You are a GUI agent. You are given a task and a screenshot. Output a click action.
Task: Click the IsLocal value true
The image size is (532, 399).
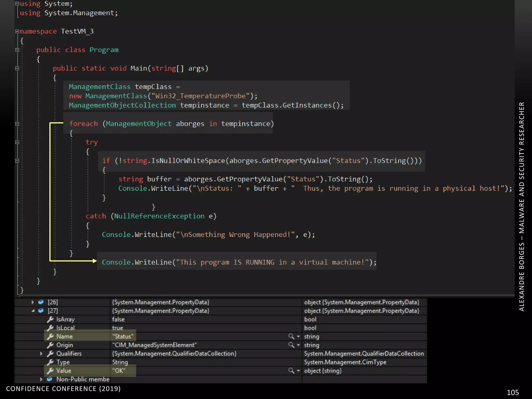pyautogui.click(x=117, y=328)
